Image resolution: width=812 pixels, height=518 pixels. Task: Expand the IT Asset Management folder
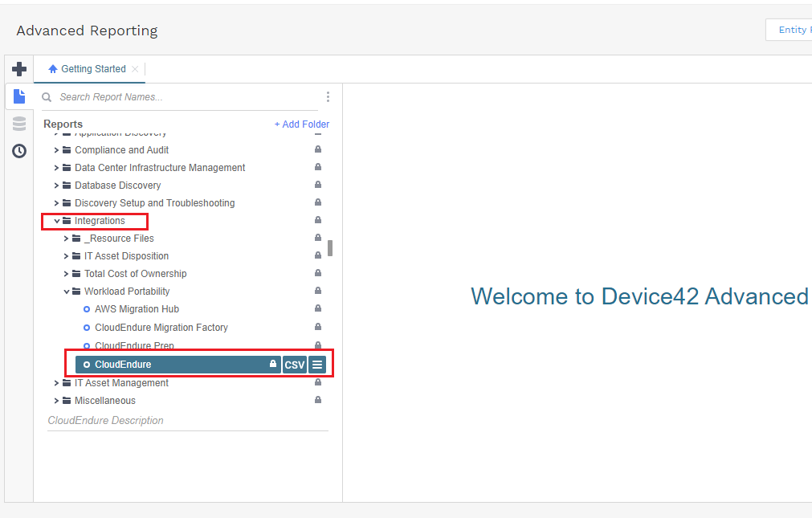56,383
